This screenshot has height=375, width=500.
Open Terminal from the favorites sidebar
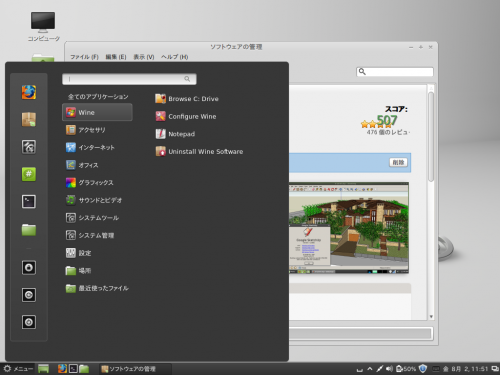point(29,202)
